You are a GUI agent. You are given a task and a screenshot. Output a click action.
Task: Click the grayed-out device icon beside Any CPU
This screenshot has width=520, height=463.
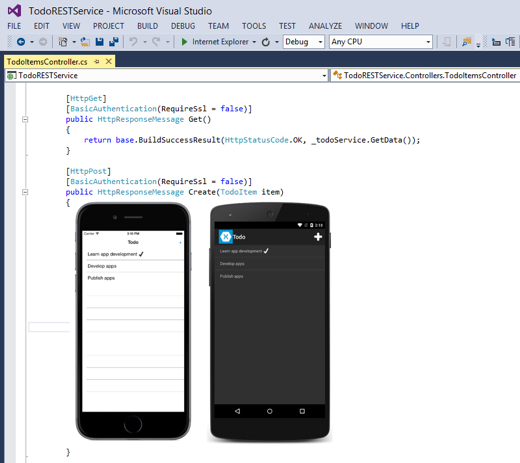pyautogui.click(x=447, y=42)
